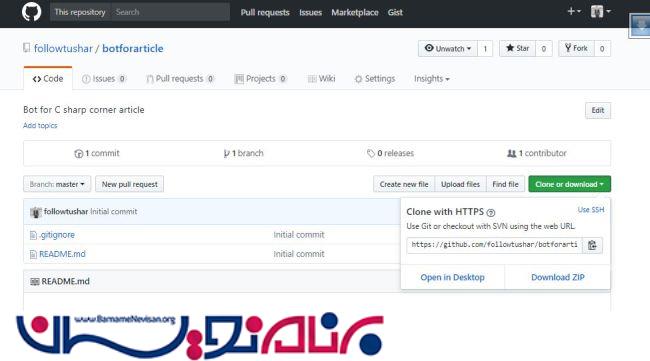
Task: Click the This repository search scope
Action: pyautogui.click(x=80, y=12)
